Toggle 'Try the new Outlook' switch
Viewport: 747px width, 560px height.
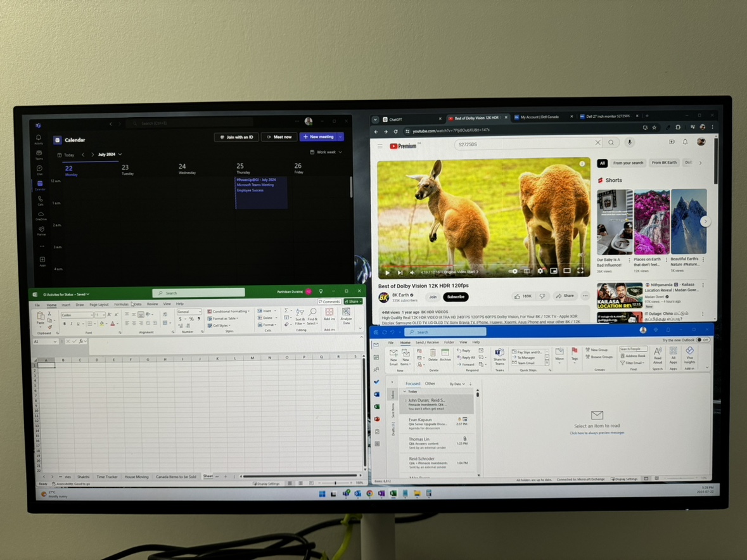point(702,340)
